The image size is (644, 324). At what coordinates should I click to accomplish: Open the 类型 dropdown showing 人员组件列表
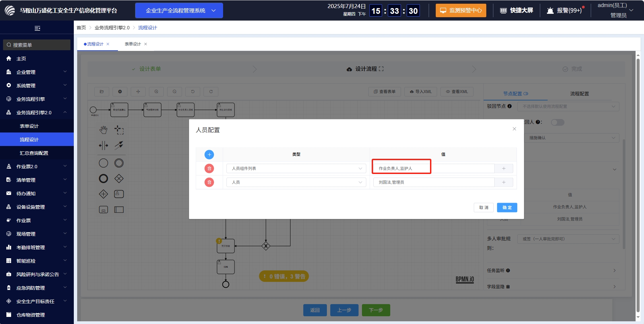coord(296,168)
